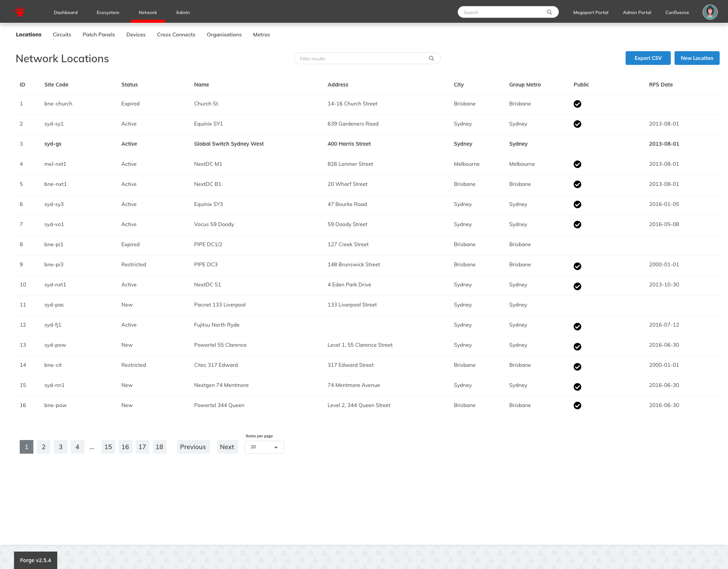The image size is (728, 569).
Task: Open the user avatar profile picture
Action: [x=710, y=12]
